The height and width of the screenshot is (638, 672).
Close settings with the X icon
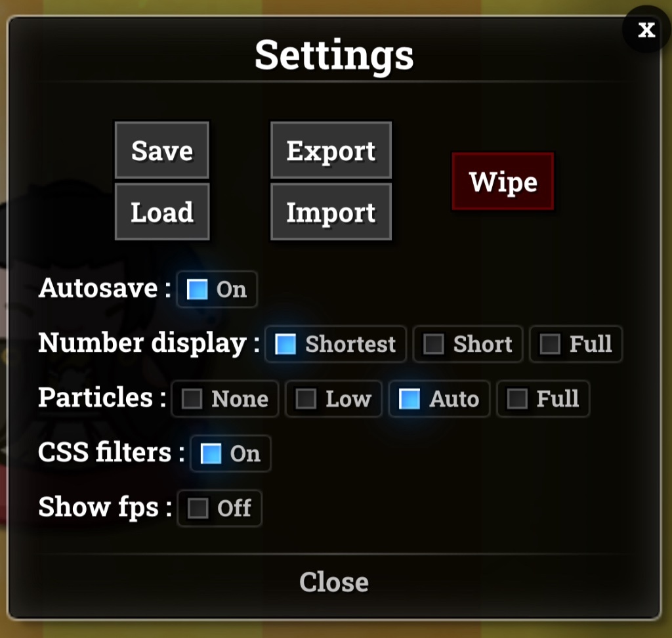click(646, 30)
